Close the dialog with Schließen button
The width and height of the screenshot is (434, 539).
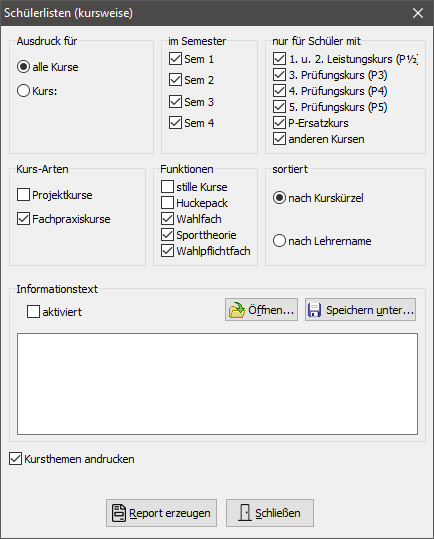(x=270, y=513)
